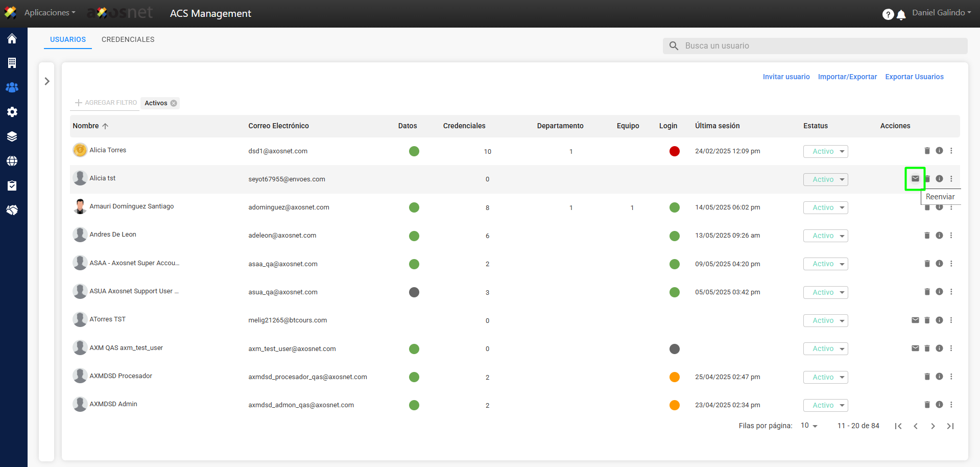Click mail icon for AXM QAS axm_test_user
The width and height of the screenshot is (980, 467).
click(915, 348)
